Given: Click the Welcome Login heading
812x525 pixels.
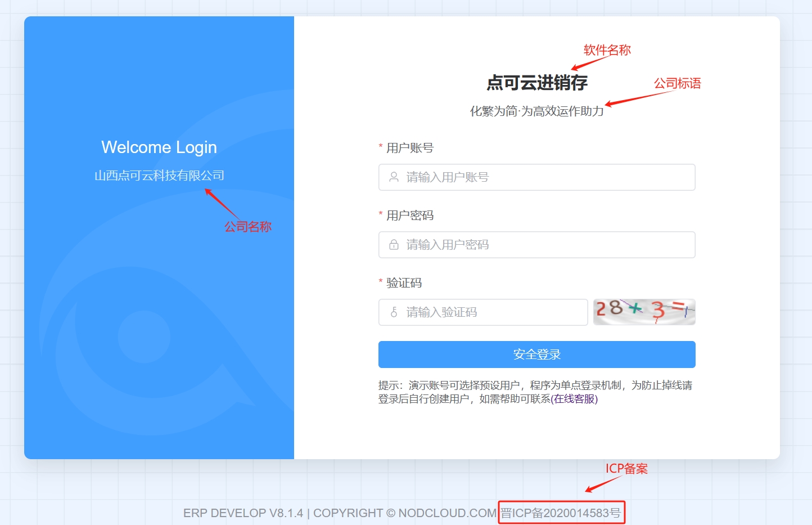Looking at the screenshot, I should click(x=159, y=147).
